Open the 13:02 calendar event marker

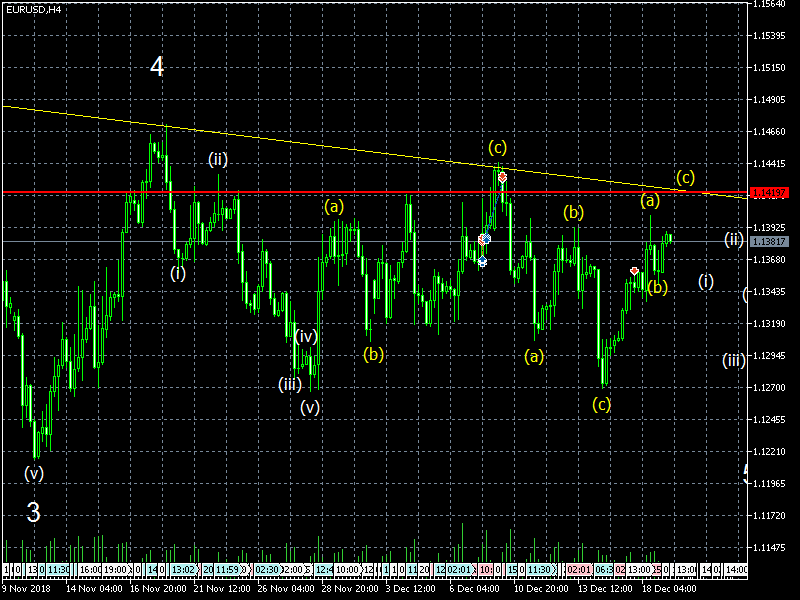click(x=184, y=569)
